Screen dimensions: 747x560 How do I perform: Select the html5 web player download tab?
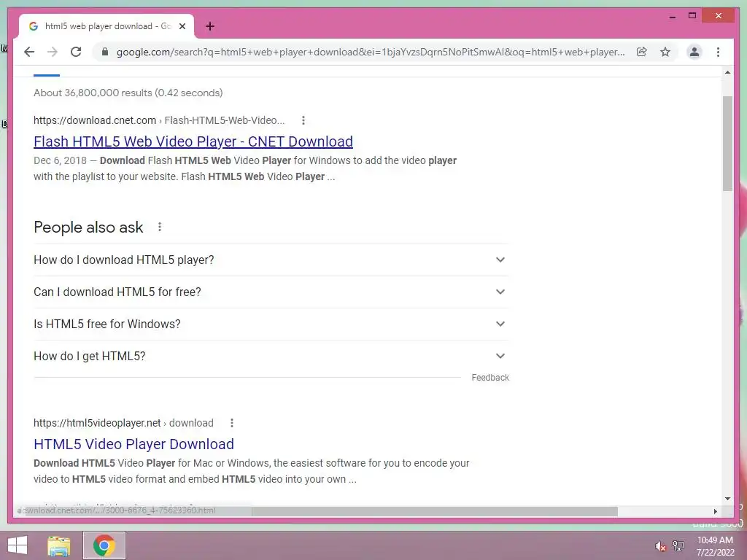pos(107,26)
